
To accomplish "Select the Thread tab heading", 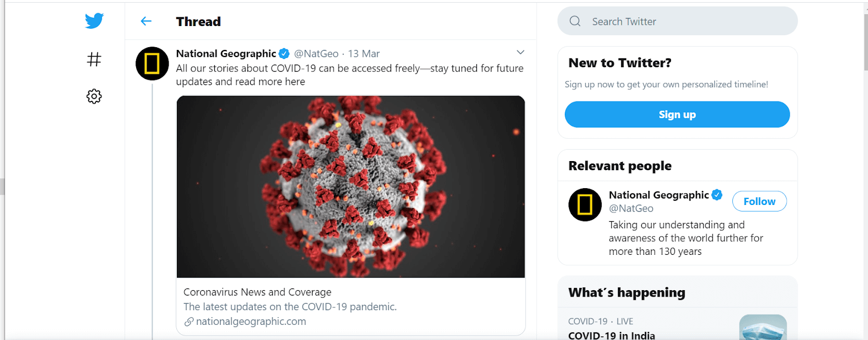I will tap(198, 22).
